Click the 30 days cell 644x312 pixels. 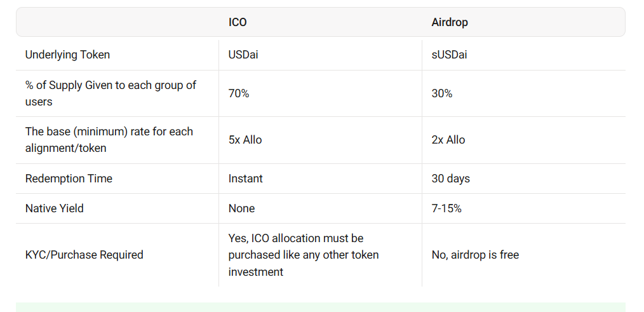[451, 179]
